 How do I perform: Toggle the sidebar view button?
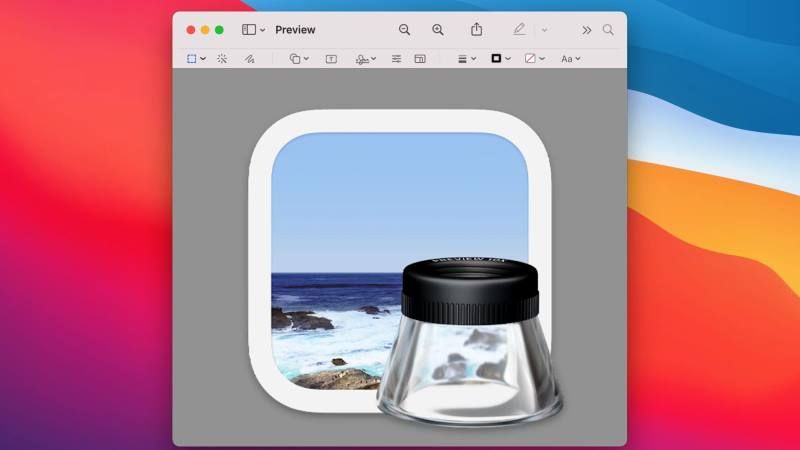[x=248, y=30]
